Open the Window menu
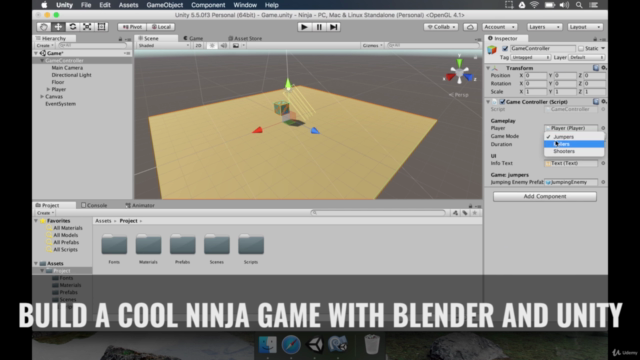 point(245,5)
